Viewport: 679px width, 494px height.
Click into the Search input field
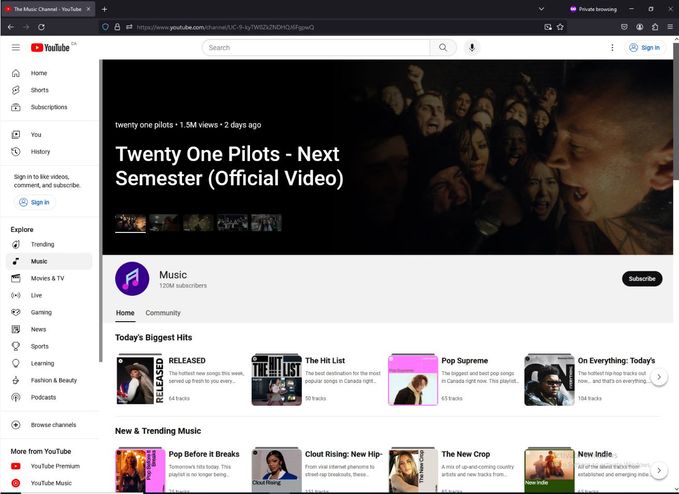[316, 48]
